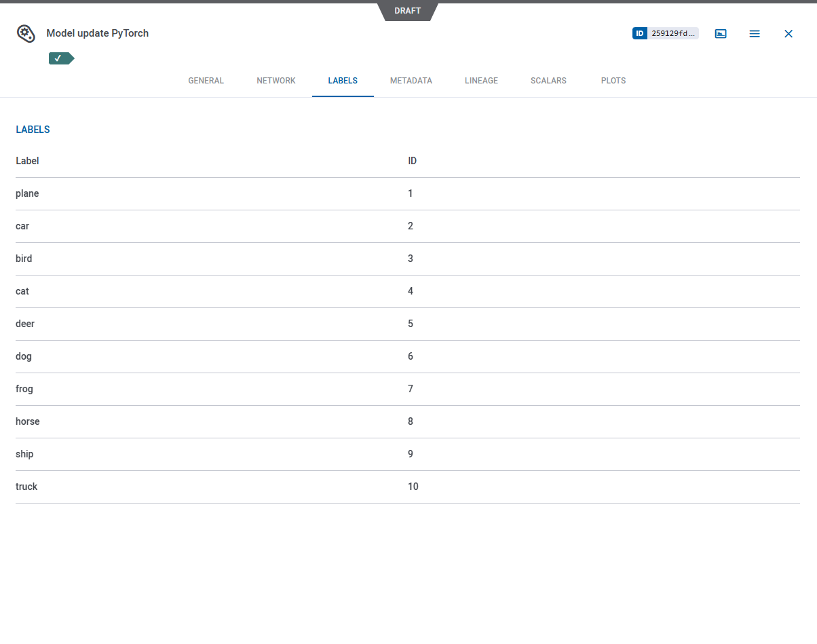The image size is (817, 644).
Task: Open the PLOTS tab
Action: pos(613,81)
